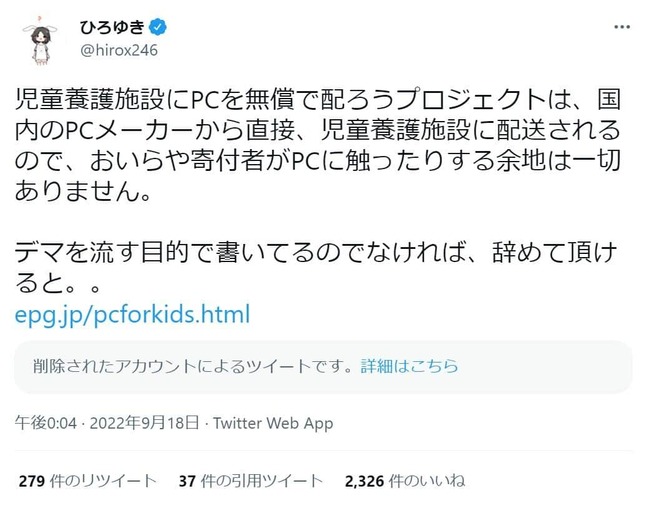Open the epg.jp/pcforkids.html link
The height and width of the screenshot is (506, 645).
pyautogui.click(x=132, y=314)
